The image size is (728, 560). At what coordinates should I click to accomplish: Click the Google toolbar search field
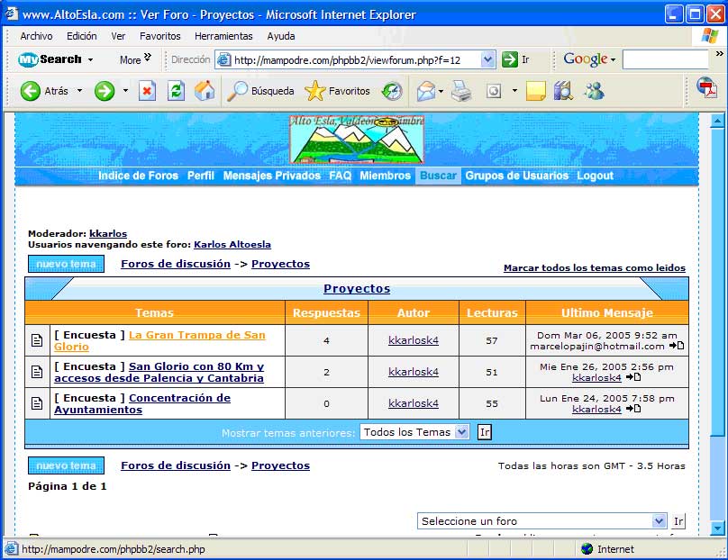pyautogui.click(x=665, y=59)
